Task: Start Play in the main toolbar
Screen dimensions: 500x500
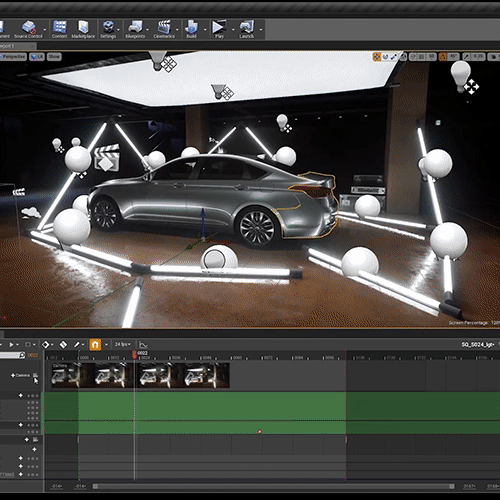Action: click(219, 29)
